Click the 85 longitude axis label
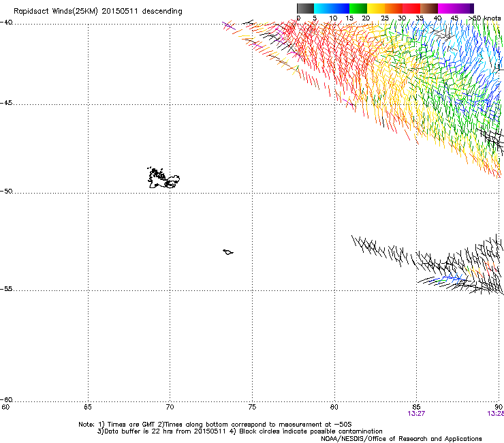The height and width of the screenshot is (443, 504). (x=416, y=408)
